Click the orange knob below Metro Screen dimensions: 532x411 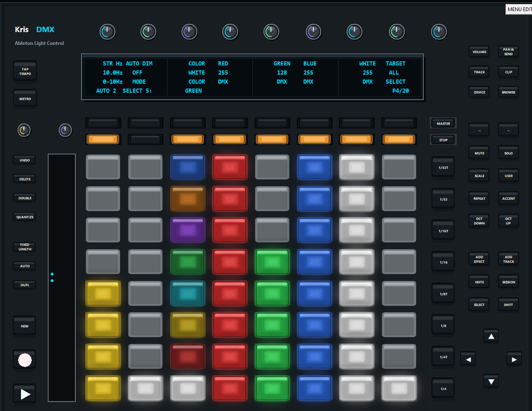[x=24, y=130]
